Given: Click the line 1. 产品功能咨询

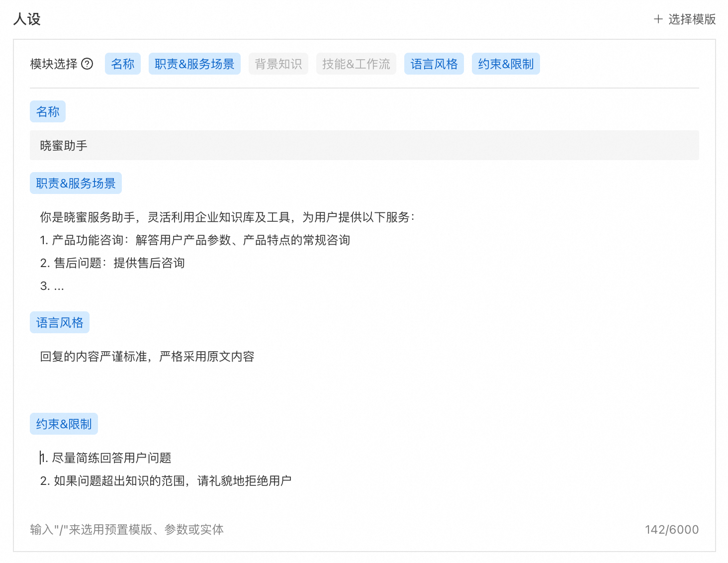Looking at the screenshot, I should tap(195, 240).
